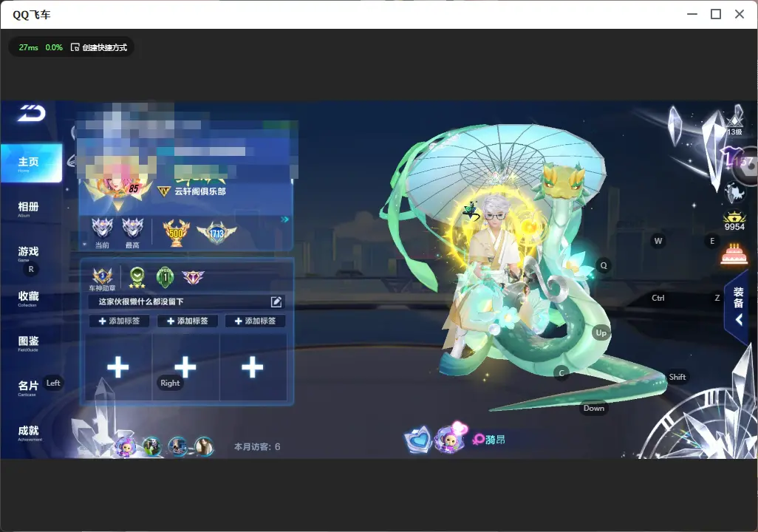Click the 最高 highest rank badge
Screen dimensions: 758x532
pyautogui.click(x=132, y=233)
